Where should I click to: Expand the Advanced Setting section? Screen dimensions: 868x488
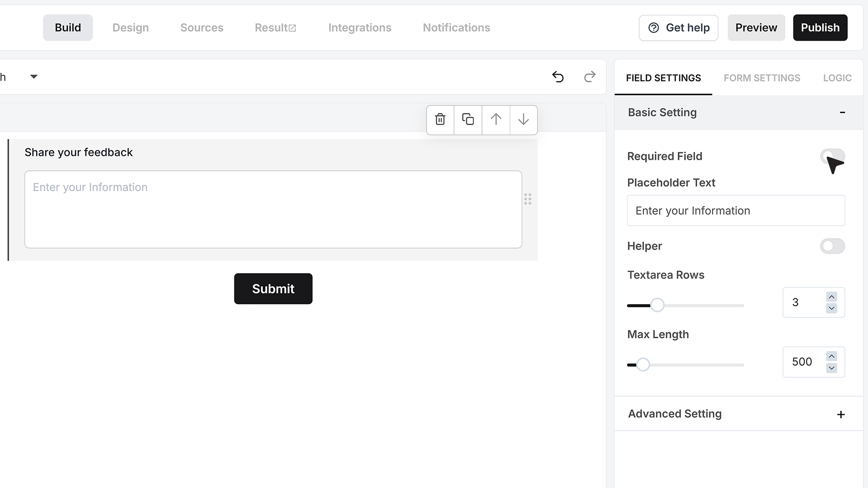click(841, 414)
